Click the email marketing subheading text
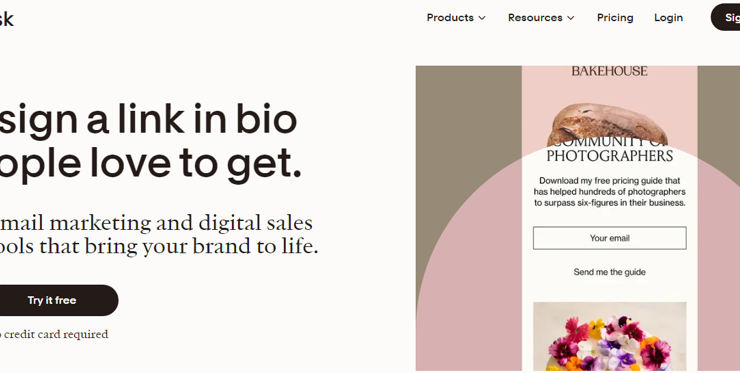The height and width of the screenshot is (373, 740). click(x=159, y=235)
